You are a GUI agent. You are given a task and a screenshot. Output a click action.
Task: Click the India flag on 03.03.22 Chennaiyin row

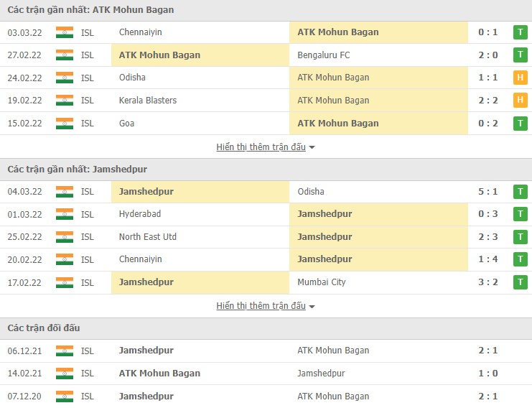click(x=65, y=32)
